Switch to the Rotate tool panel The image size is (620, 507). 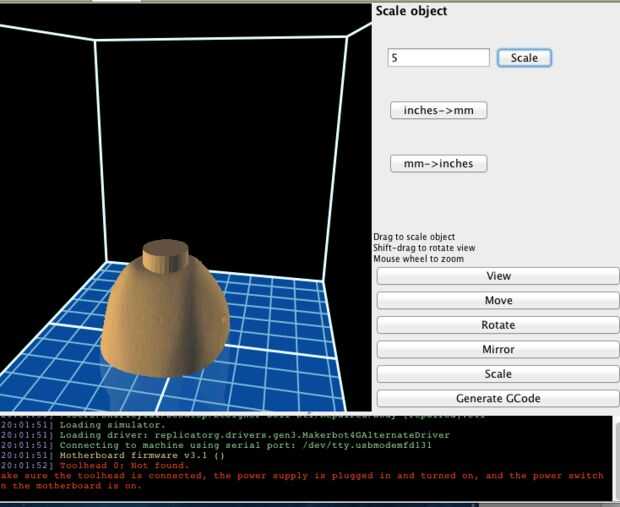point(498,325)
